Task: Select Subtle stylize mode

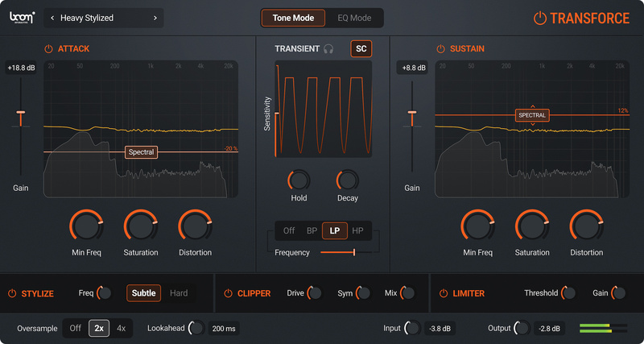Action: tap(144, 293)
